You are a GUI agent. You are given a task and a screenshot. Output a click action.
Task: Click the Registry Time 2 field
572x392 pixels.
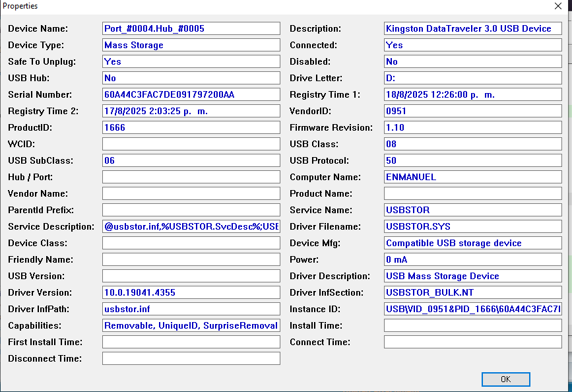191,111
